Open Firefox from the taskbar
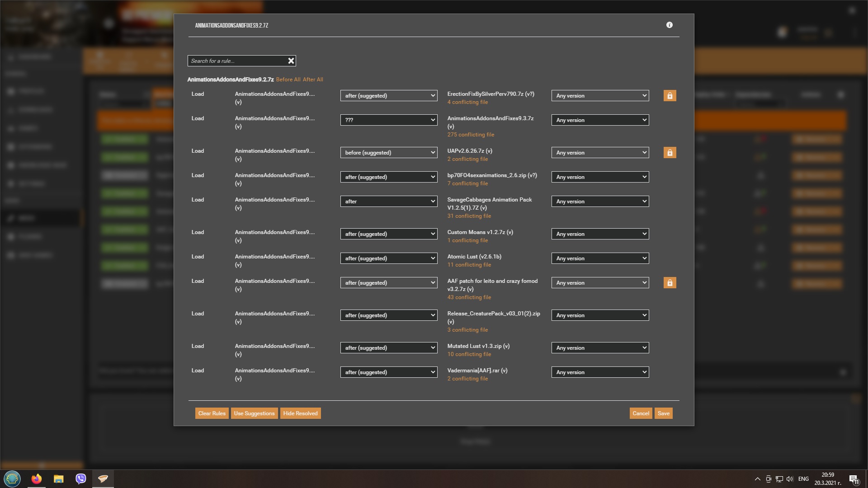The width and height of the screenshot is (868, 488). click(37, 479)
